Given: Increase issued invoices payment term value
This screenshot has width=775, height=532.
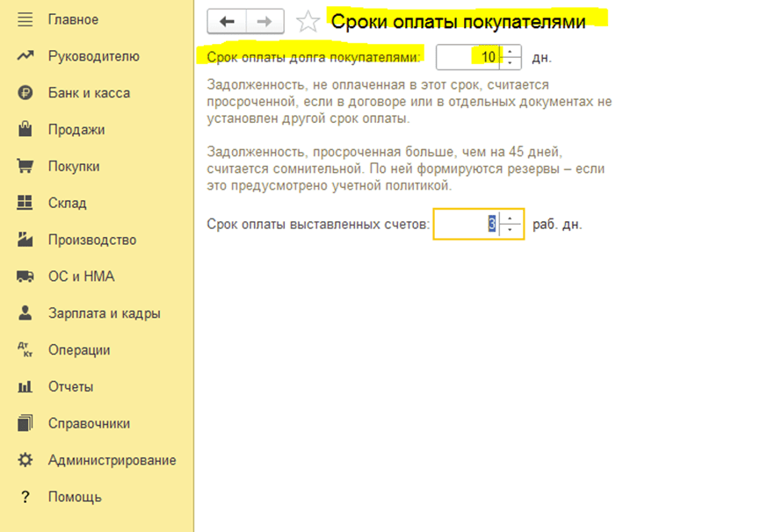Looking at the screenshot, I should [510, 219].
